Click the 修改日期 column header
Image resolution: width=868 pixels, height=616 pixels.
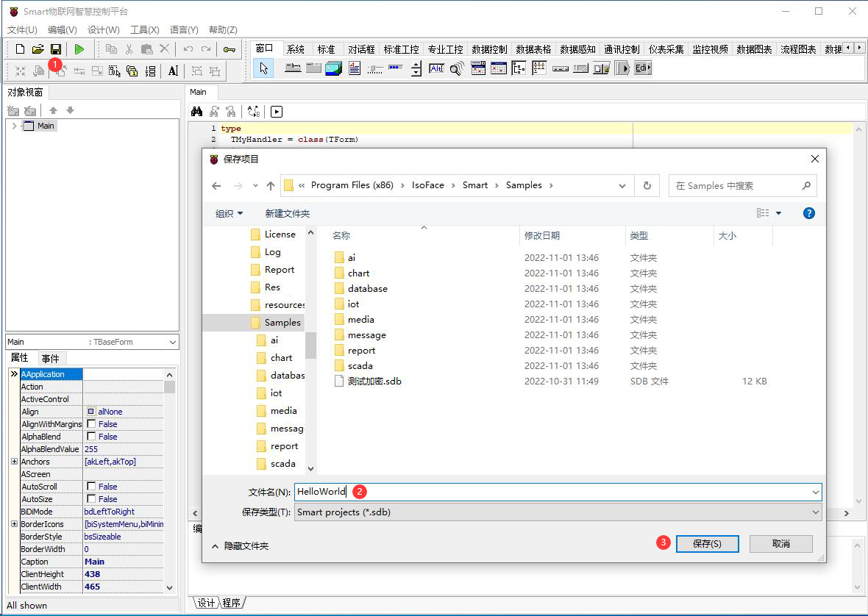pyautogui.click(x=542, y=235)
